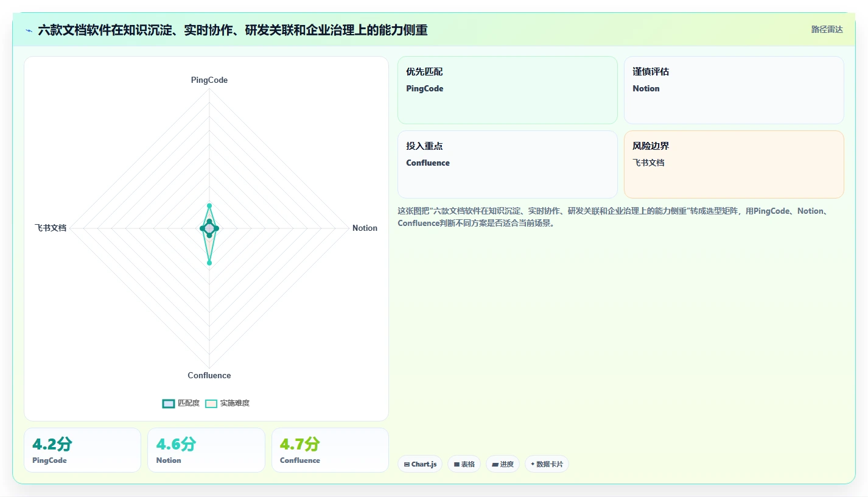Toggle the 匹配度 legend swatch
The width and height of the screenshot is (868, 497).
(x=169, y=403)
